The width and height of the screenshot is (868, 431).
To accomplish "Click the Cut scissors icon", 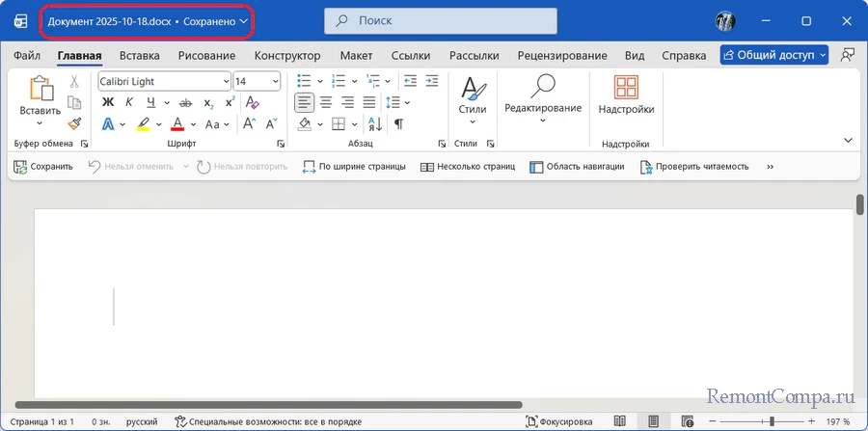I will point(74,82).
